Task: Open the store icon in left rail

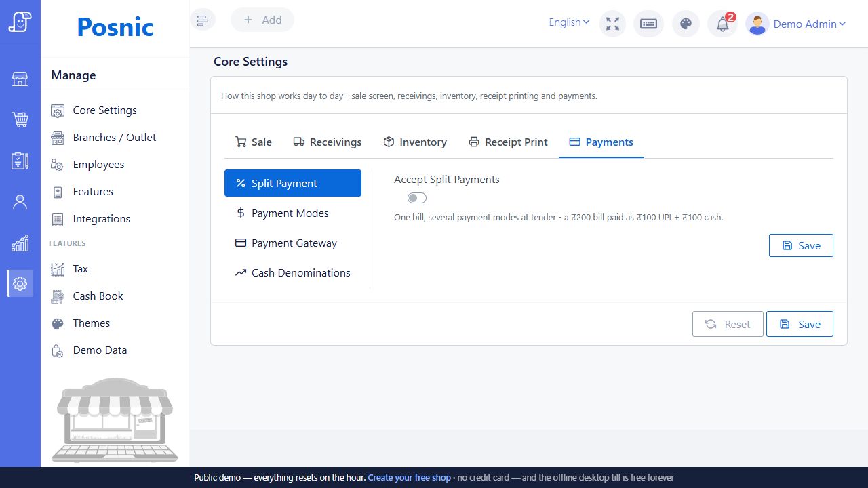Action: point(20,79)
